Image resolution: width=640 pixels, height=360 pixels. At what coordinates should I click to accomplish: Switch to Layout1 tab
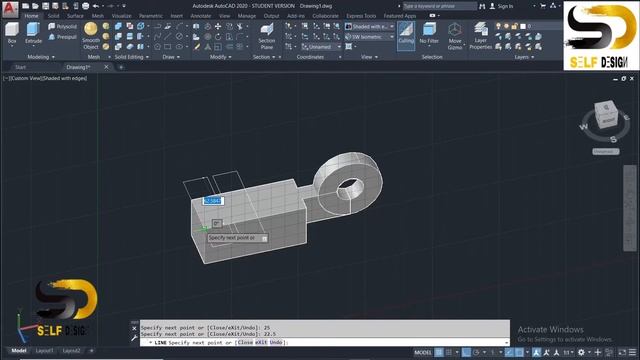[44, 351]
